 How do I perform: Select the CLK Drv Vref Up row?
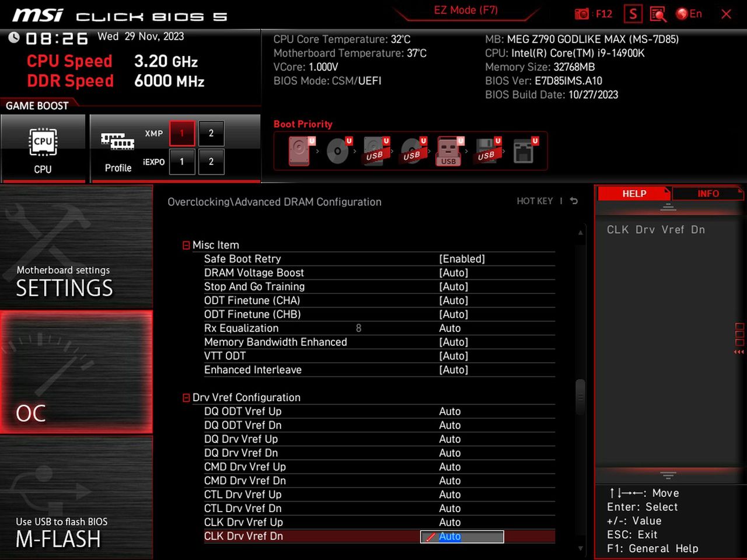pos(379,523)
